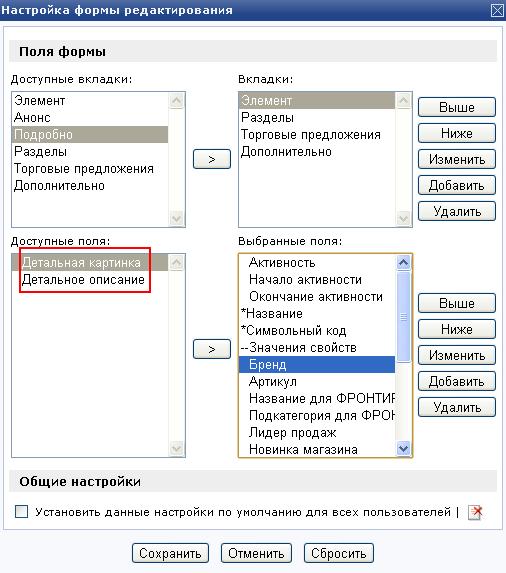Select Разделы in the Вкладки list

317,118
